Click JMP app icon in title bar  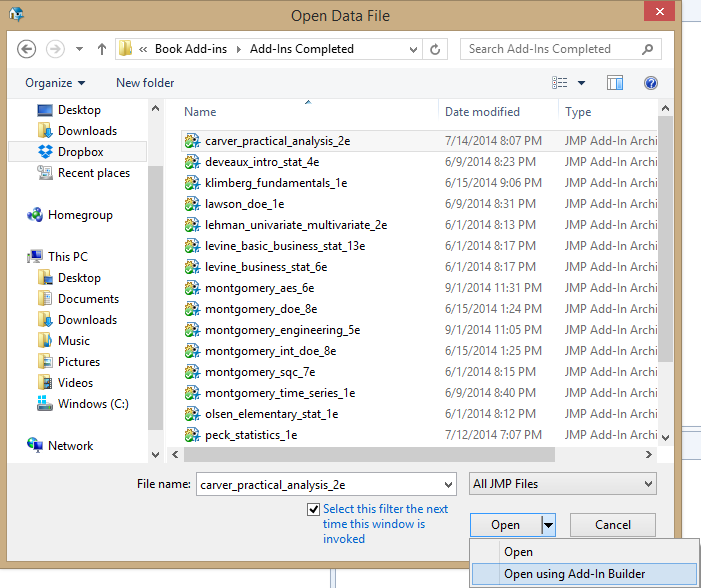click(x=16, y=14)
